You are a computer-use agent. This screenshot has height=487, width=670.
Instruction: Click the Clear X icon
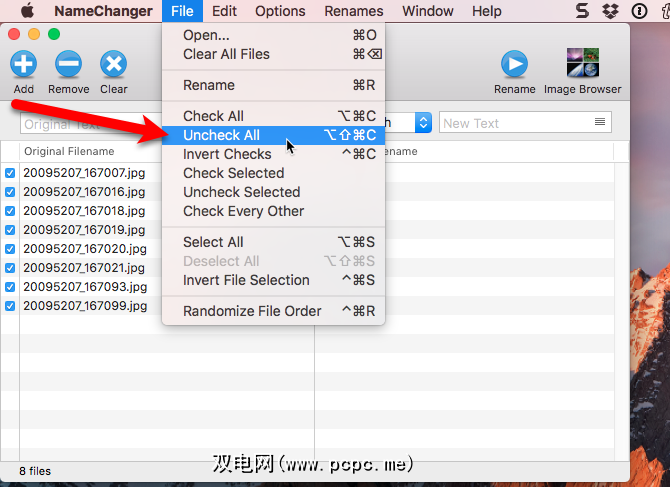point(113,64)
